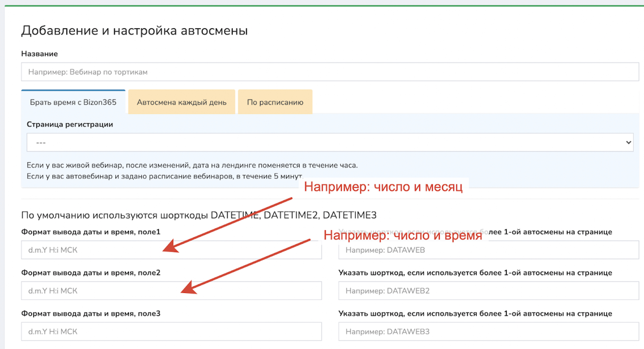
Task: Click the shortcode field with placeholder DATAWEB2
Action: [488, 291]
